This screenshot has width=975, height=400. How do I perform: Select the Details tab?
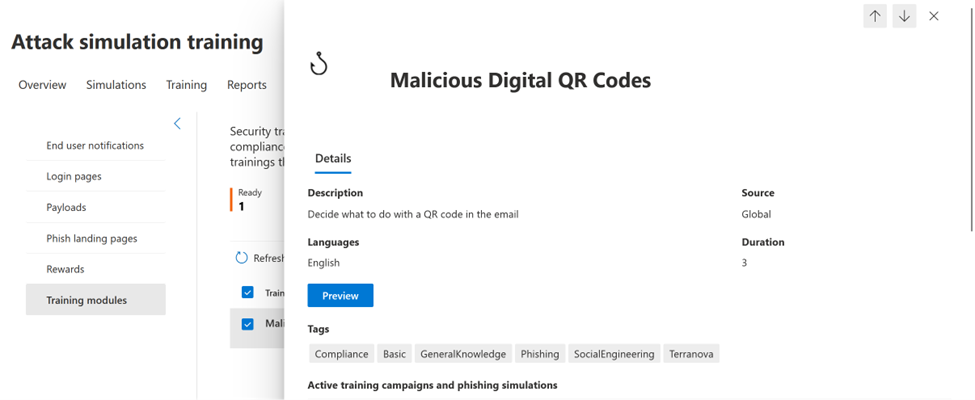tap(333, 159)
